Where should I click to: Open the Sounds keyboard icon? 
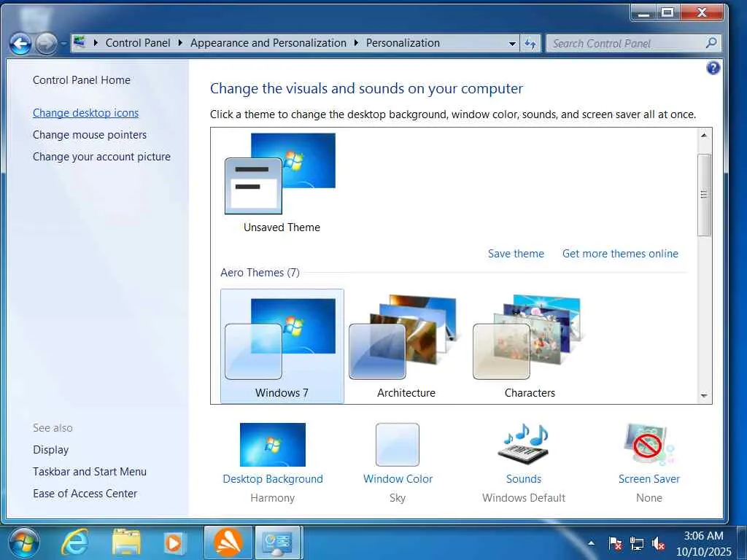click(524, 445)
